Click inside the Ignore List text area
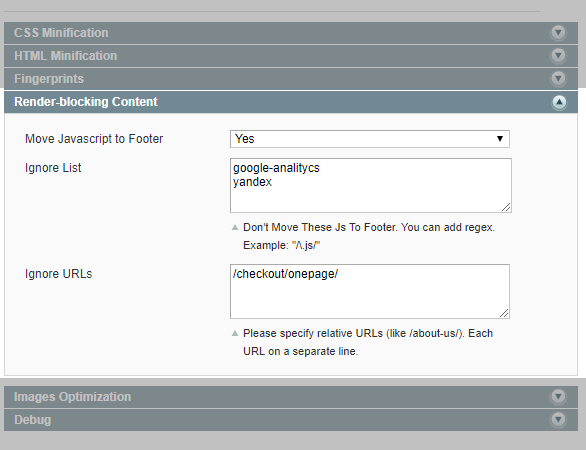 click(371, 185)
